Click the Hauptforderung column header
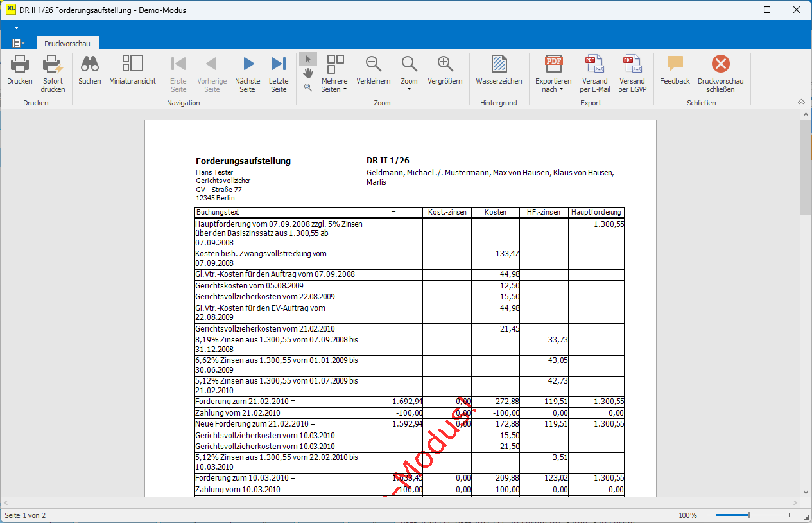 pyautogui.click(x=596, y=212)
